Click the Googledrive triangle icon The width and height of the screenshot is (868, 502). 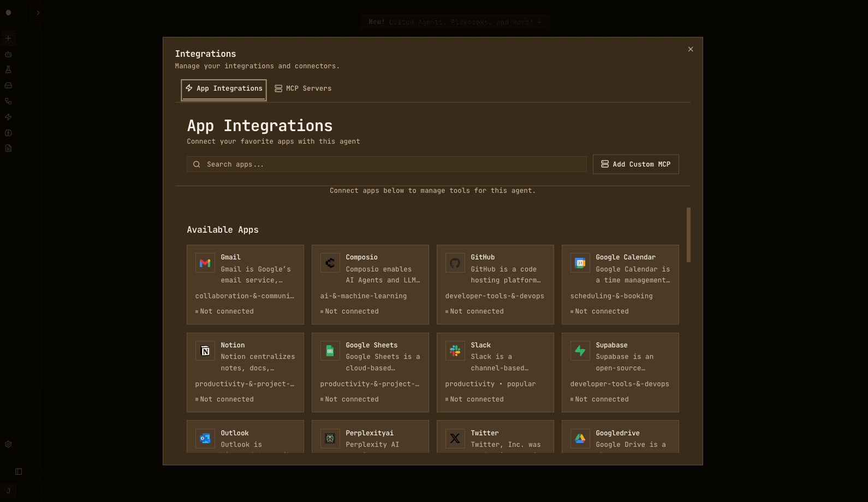580,438
